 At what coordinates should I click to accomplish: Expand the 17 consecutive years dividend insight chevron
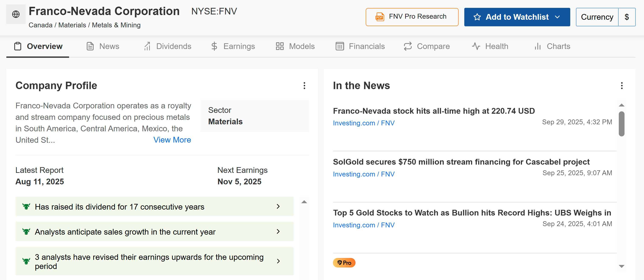(278, 206)
